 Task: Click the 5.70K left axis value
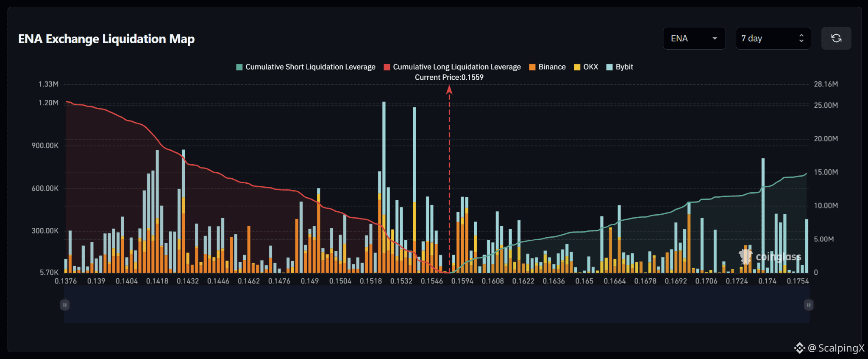[x=49, y=272]
